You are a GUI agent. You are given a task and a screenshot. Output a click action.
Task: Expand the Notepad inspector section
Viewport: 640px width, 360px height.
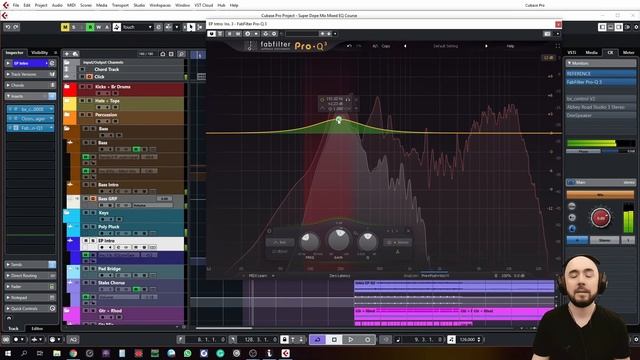tap(8, 298)
